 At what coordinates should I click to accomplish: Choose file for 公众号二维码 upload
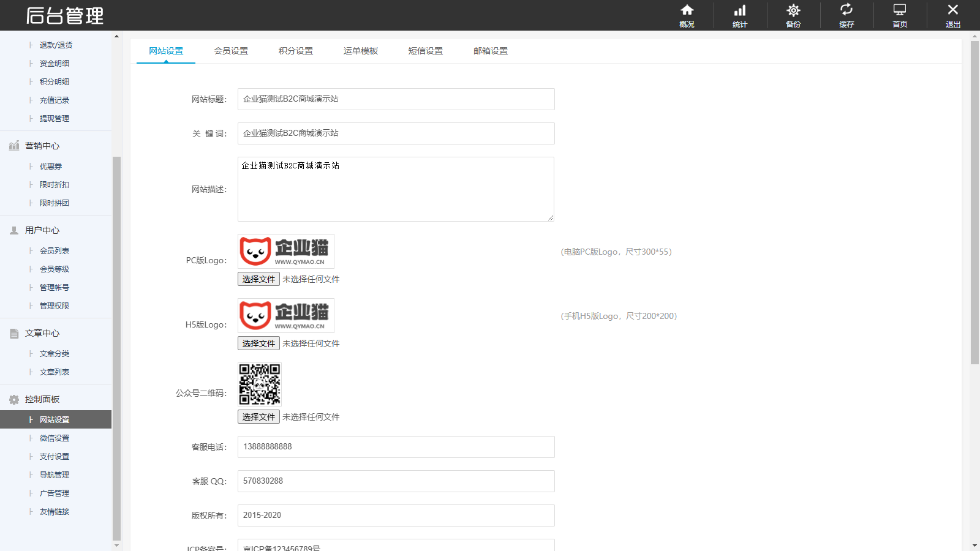258,417
